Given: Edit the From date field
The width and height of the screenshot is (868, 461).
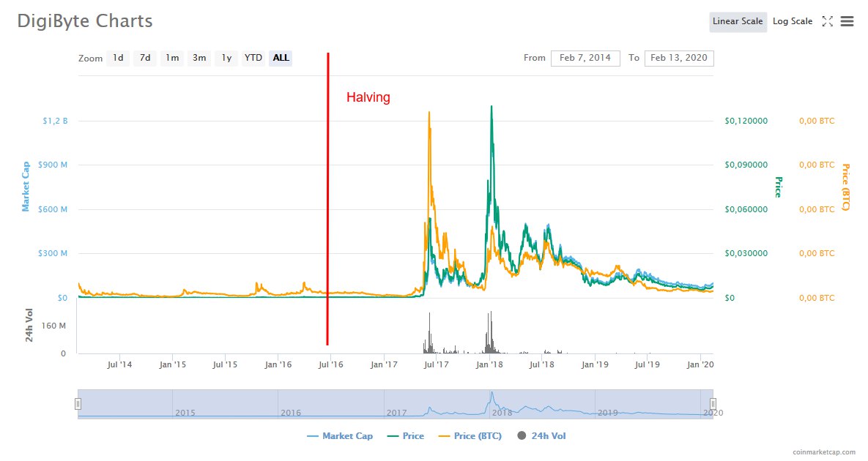Looking at the screenshot, I should coord(585,58).
